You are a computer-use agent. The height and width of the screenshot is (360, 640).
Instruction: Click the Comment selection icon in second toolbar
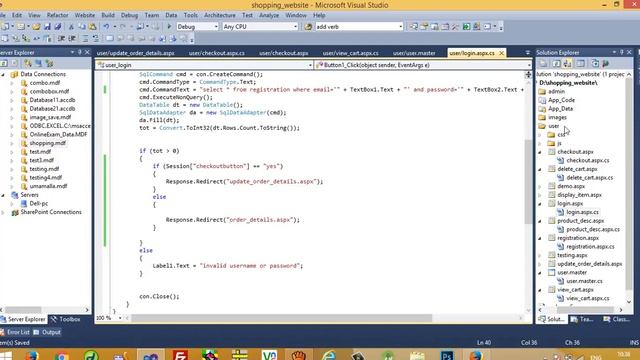click(85, 39)
